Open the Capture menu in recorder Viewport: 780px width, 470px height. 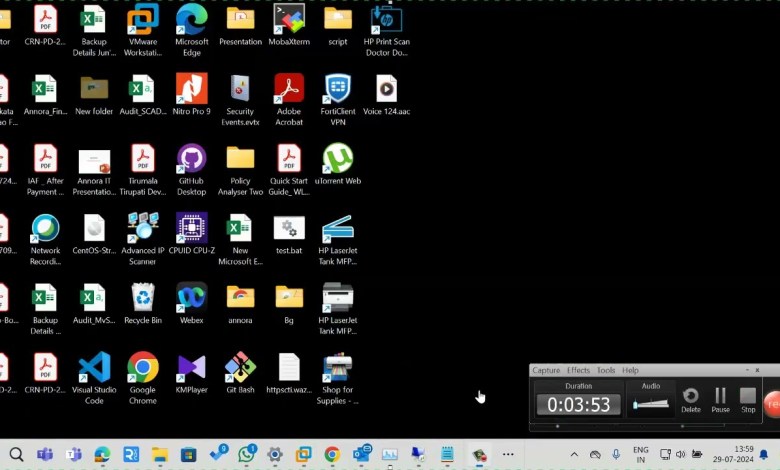(546, 370)
